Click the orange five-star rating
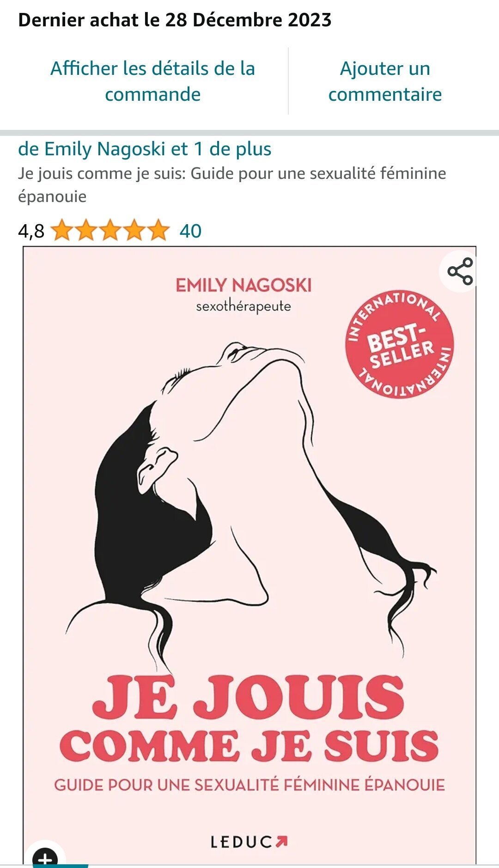Viewport: 499px width, 868px height. tap(110, 230)
